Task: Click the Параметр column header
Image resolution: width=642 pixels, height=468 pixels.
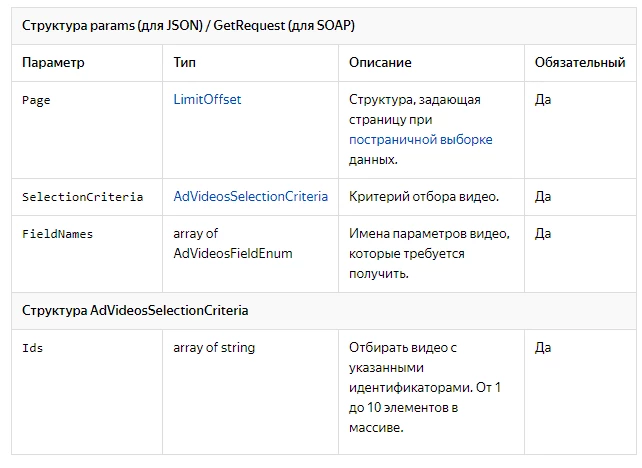Action: tap(53, 62)
